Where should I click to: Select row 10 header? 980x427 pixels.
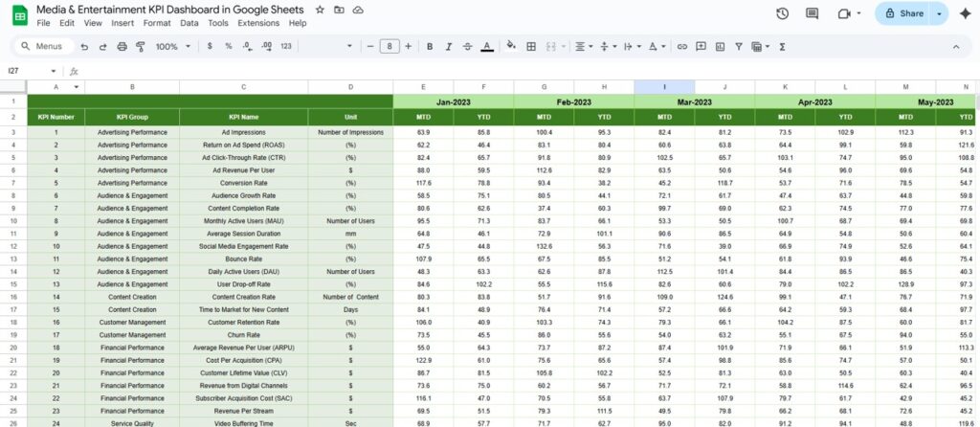(13, 221)
